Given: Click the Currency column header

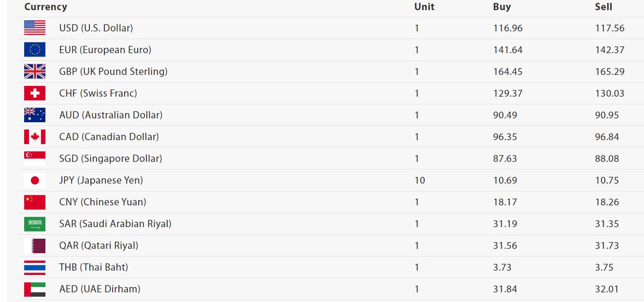Looking at the screenshot, I should point(45,7).
